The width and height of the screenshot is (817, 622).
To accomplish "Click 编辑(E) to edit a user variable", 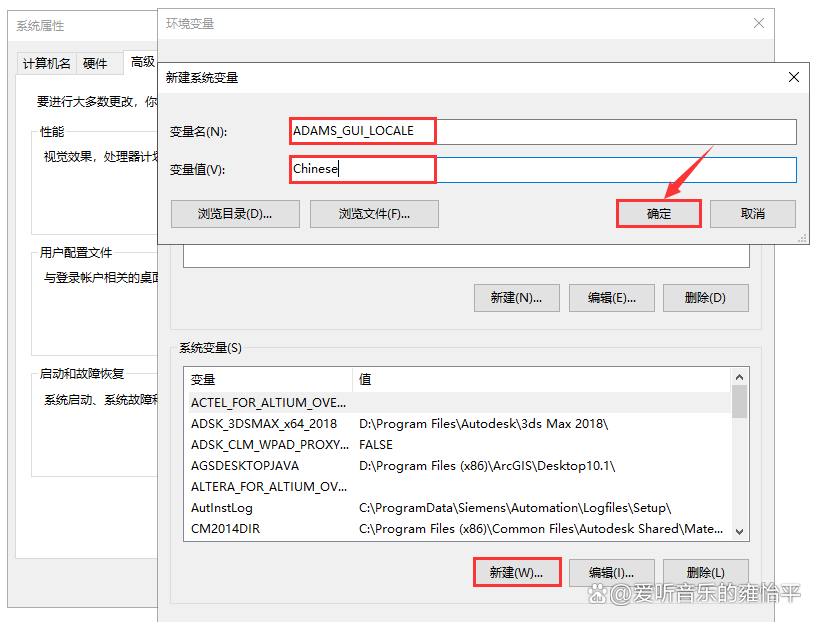I will (611, 297).
